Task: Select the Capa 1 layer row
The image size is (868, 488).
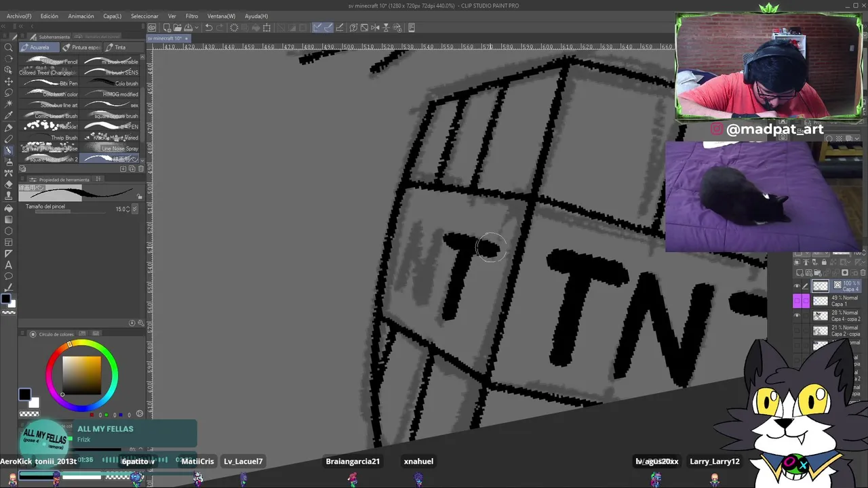Action: pos(827,301)
